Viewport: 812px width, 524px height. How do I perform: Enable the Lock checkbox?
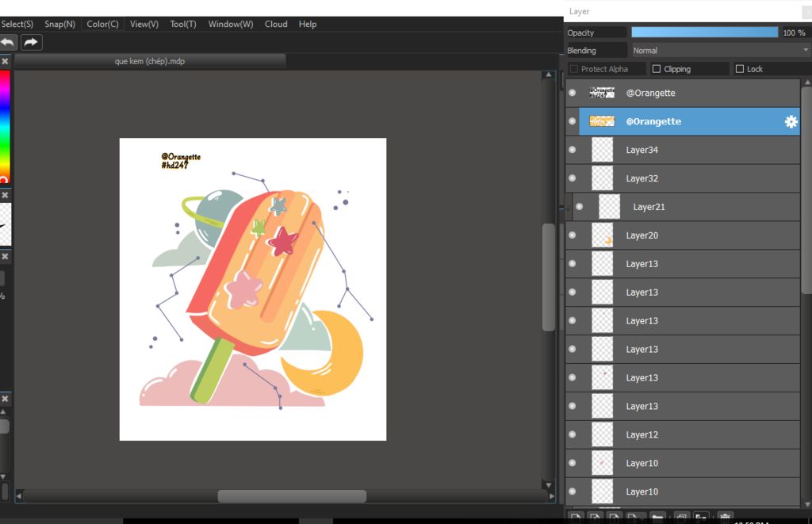[x=740, y=69]
